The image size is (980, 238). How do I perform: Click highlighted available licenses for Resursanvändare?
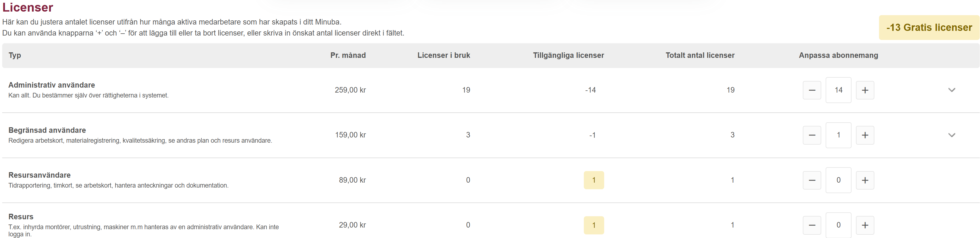coord(593,180)
